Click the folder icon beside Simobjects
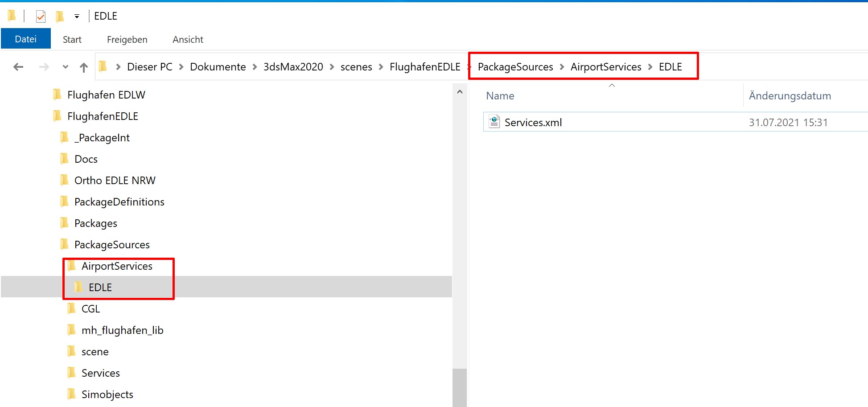The width and height of the screenshot is (868, 407). click(71, 394)
